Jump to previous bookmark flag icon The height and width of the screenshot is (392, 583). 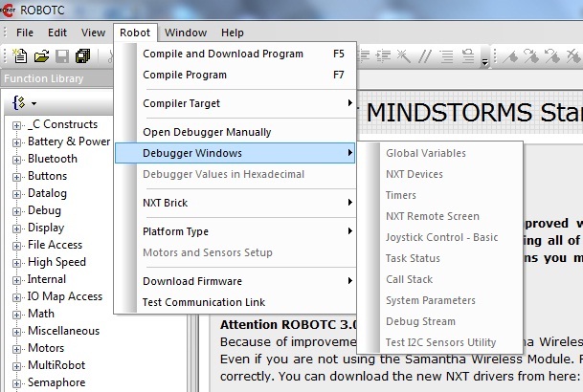click(552, 56)
